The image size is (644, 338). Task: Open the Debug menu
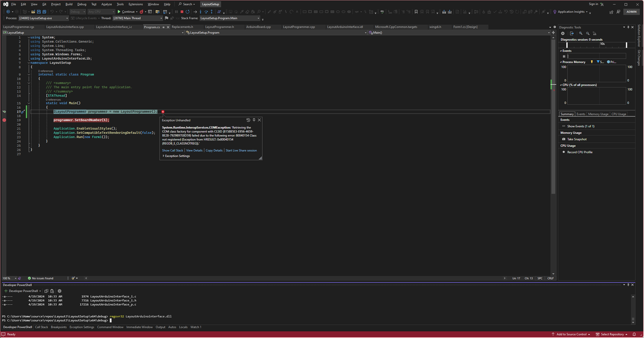82,4
